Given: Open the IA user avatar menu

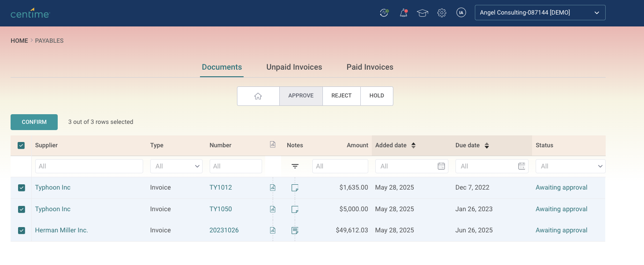Looking at the screenshot, I should pyautogui.click(x=461, y=13).
